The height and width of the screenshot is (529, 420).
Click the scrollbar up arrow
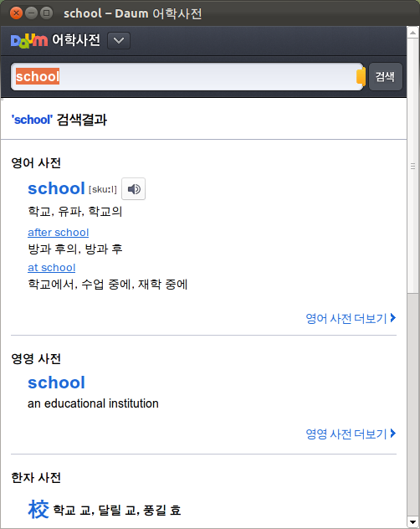pos(413,33)
